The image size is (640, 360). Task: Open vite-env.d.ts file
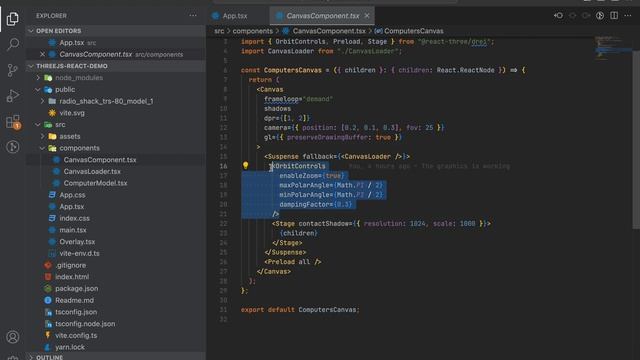tap(79, 253)
